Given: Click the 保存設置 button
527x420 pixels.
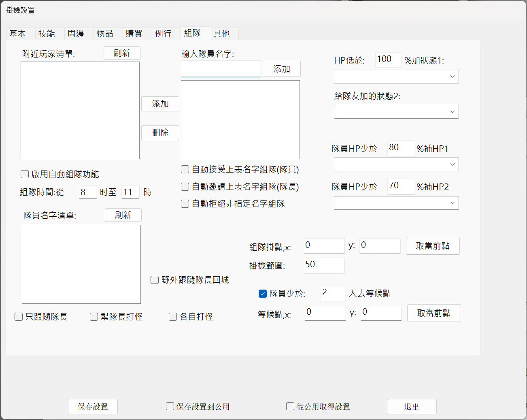Looking at the screenshot, I should pos(93,407).
